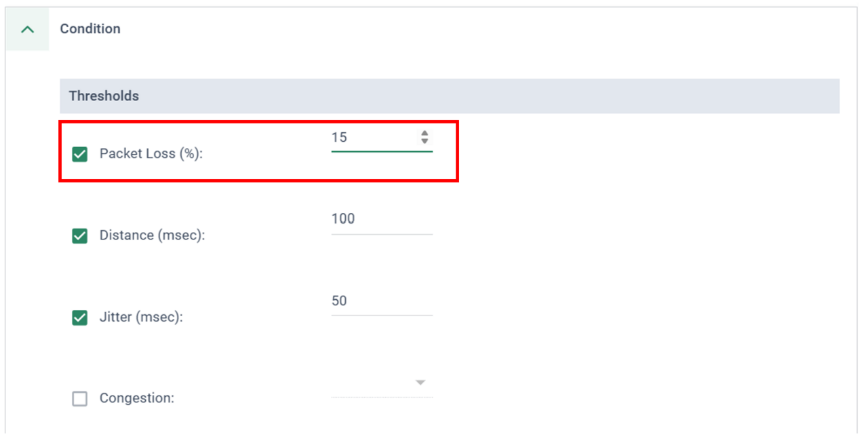Click the Distance (msec) label
Viewport: 868px width, 443px height.
coord(152,235)
